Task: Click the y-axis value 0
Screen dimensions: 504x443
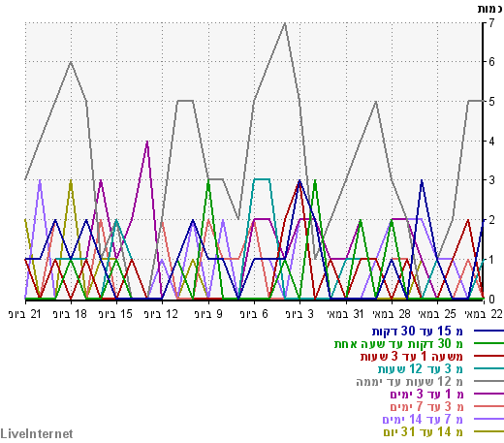Action: 491,300
